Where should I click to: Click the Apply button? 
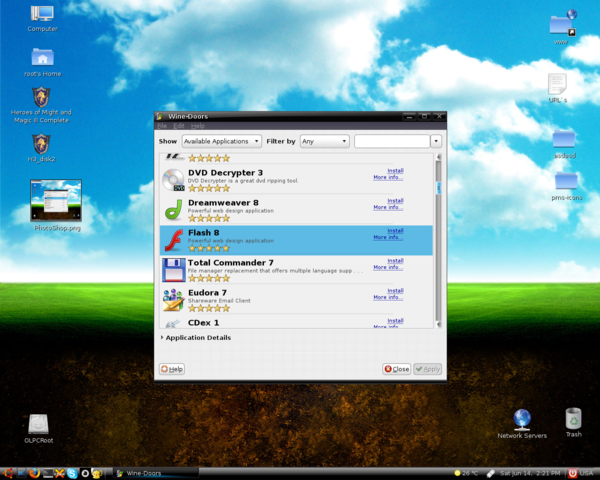coord(428,369)
